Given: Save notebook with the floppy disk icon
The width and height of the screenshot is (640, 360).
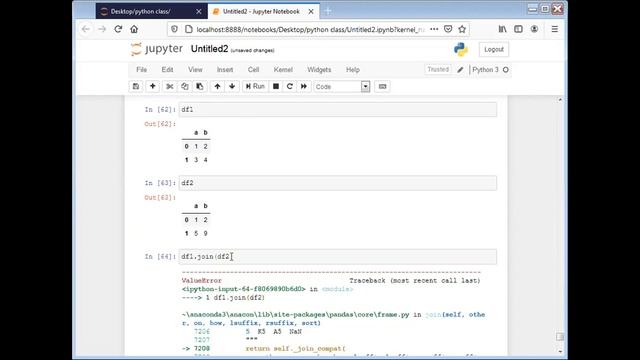Looking at the screenshot, I should click(136, 87).
